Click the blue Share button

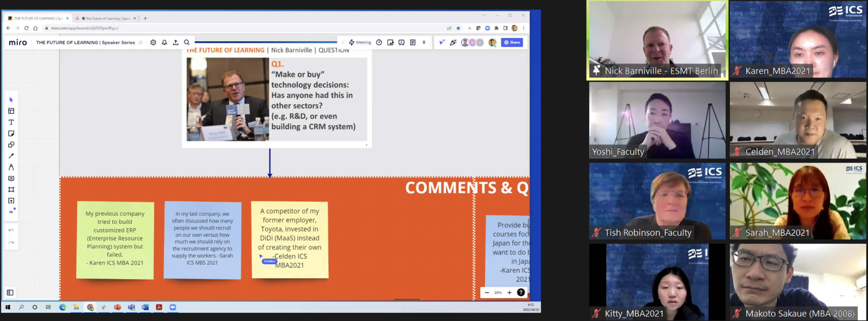(511, 43)
